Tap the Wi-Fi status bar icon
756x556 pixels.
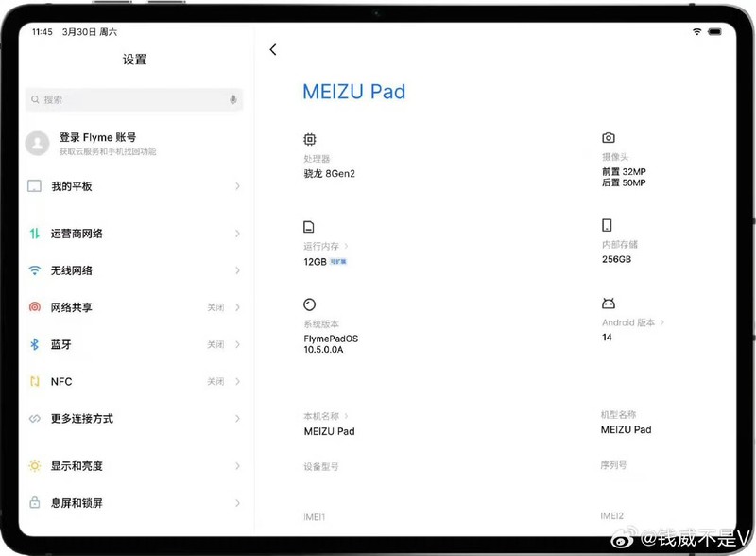[x=696, y=32]
